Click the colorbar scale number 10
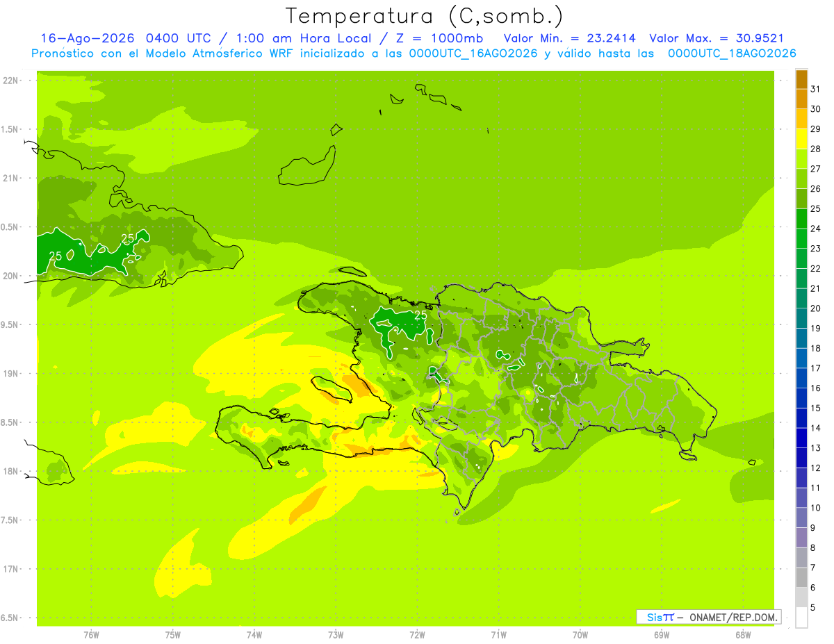Image resolution: width=834 pixels, height=644 pixels. coord(816,508)
